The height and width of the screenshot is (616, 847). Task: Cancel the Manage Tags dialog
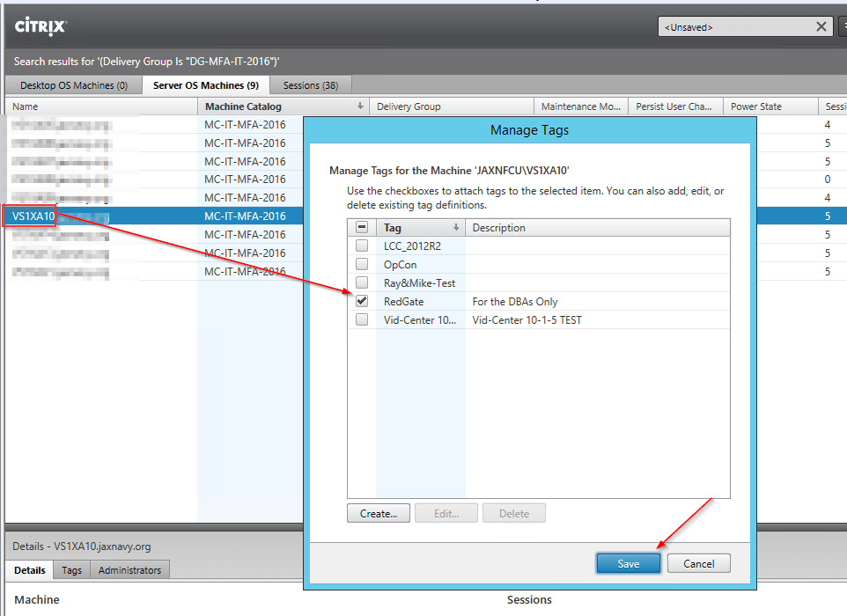click(x=698, y=563)
